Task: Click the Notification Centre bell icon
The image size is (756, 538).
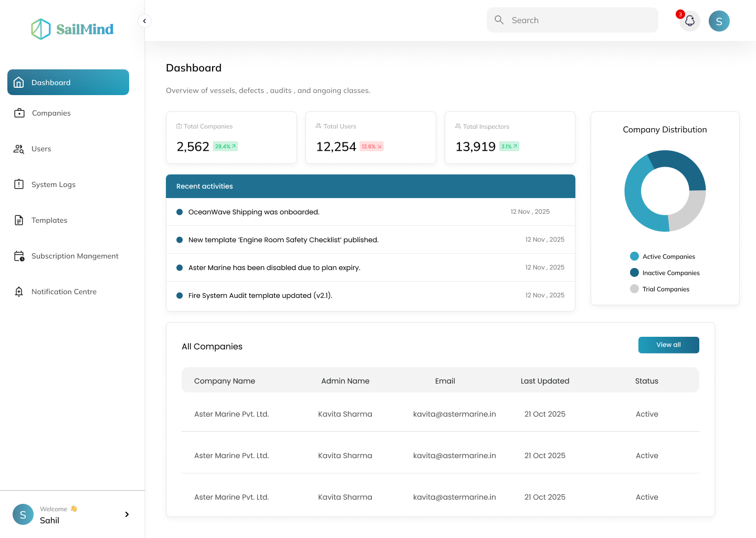Action: click(x=19, y=292)
